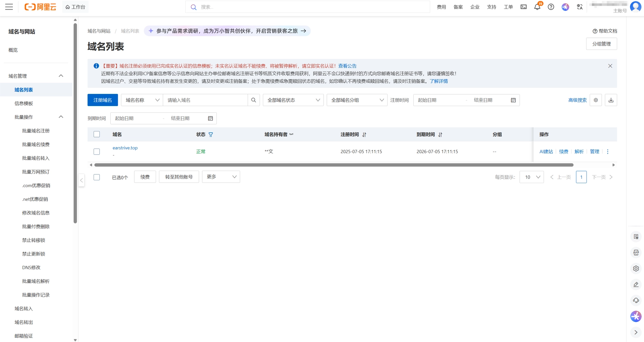The image size is (644, 342).
Task: Click the 注册域名 button
Action: click(103, 100)
